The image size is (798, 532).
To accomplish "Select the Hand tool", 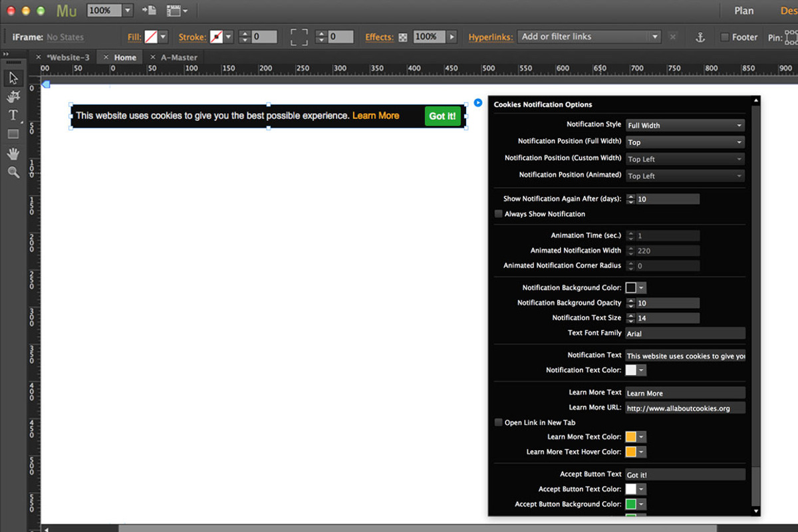I will click(x=13, y=154).
